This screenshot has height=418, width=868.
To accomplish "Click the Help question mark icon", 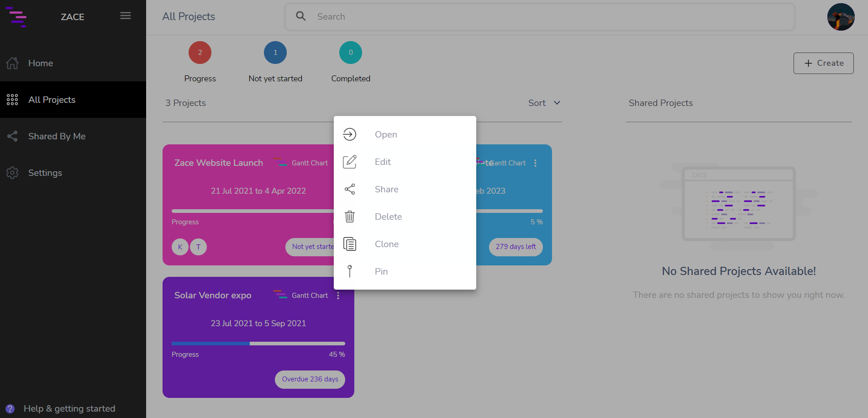I will coord(10,408).
